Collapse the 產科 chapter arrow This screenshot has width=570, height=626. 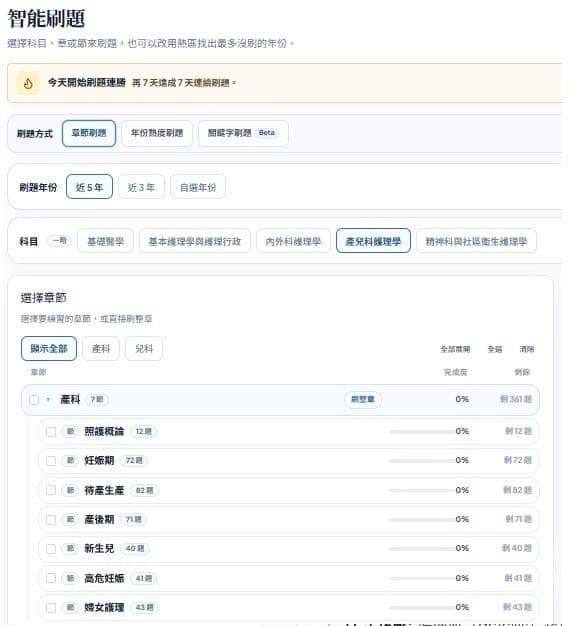tap(48, 400)
